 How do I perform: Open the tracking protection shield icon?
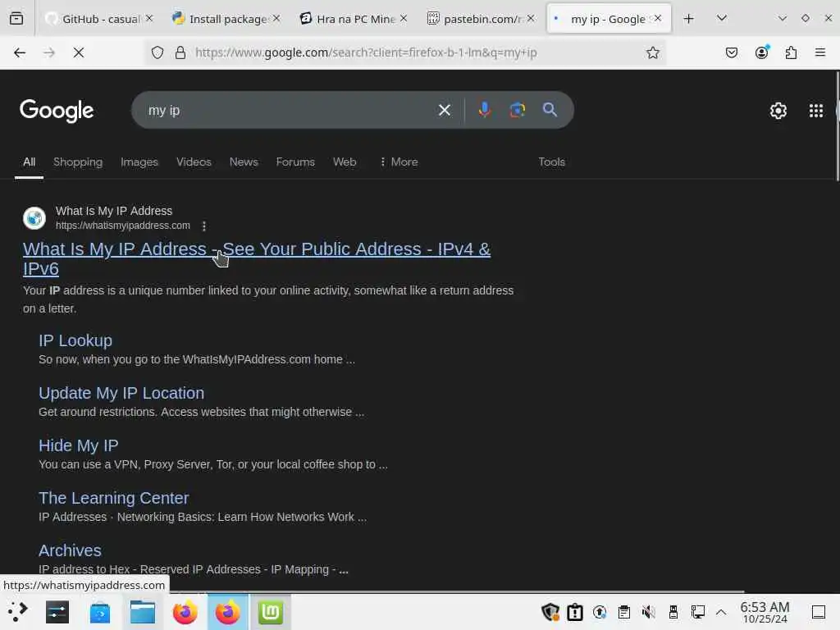[x=157, y=52]
